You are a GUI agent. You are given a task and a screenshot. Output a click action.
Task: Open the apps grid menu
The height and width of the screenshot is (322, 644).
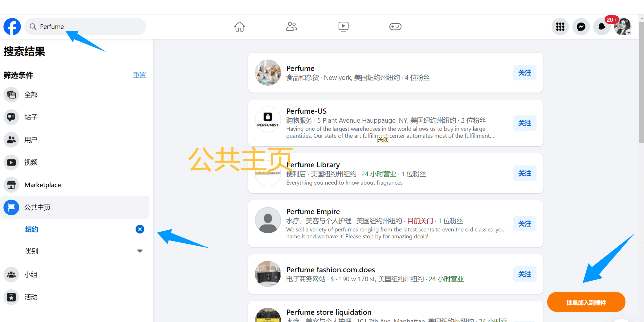click(x=560, y=27)
